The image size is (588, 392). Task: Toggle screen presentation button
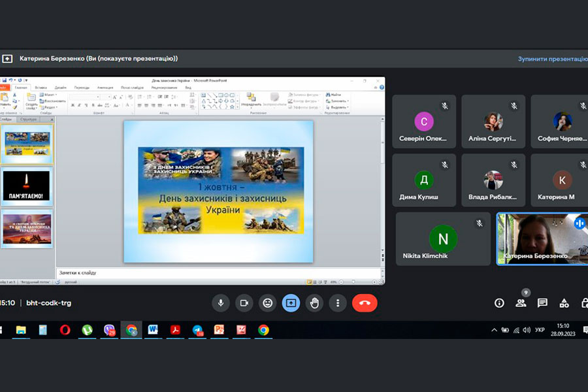pyautogui.click(x=291, y=303)
